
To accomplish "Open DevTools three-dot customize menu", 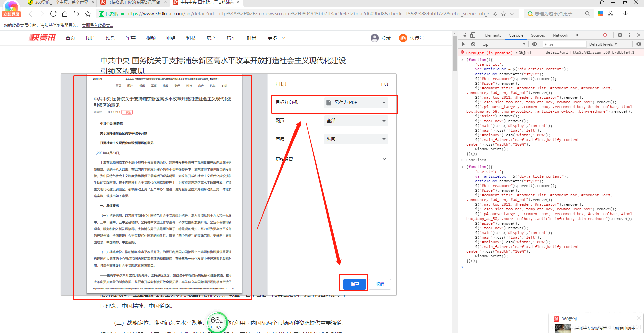I will coord(629,35).
